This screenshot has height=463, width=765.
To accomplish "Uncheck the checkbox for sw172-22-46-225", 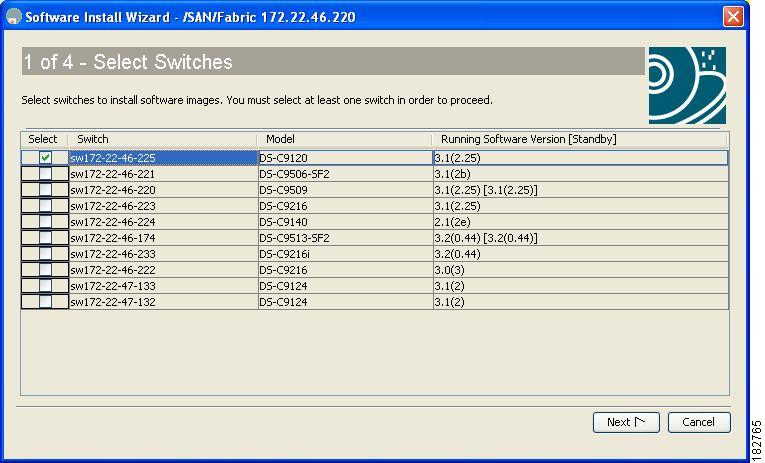I will [x=45, y=158].
